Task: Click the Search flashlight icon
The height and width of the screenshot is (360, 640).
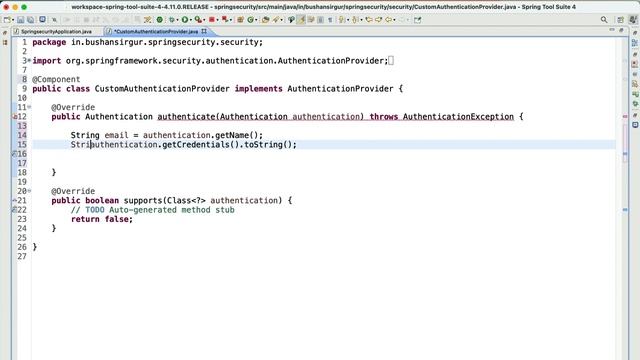Action: pyautogui.click(x=276, y=20)
